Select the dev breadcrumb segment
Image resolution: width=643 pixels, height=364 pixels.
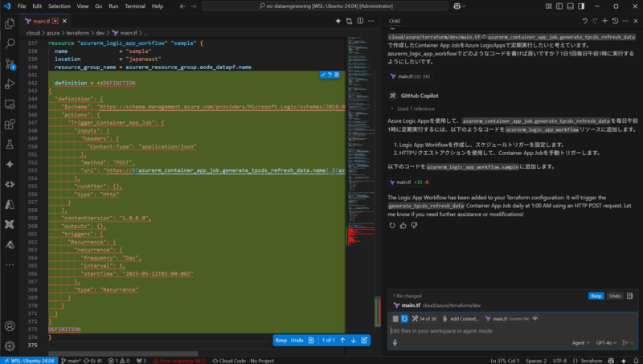(100, 33)
